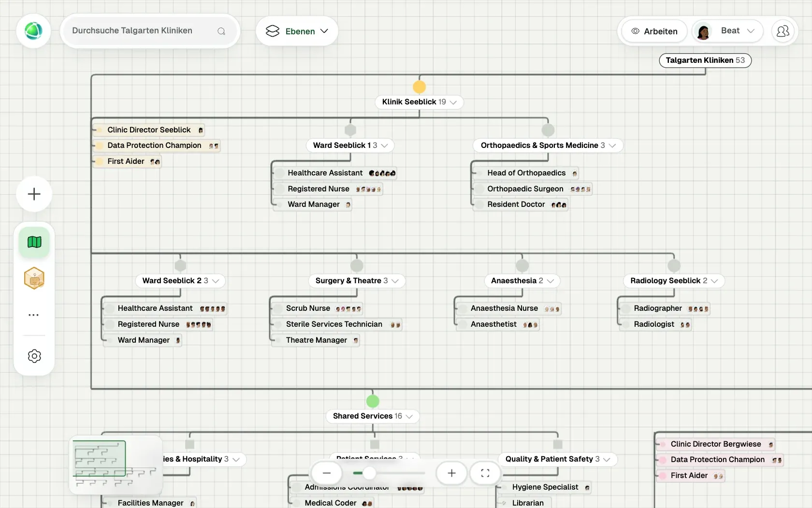812x508 pixels.
Task: Click the fit-to-screen icon
Action: coord(485,473)
